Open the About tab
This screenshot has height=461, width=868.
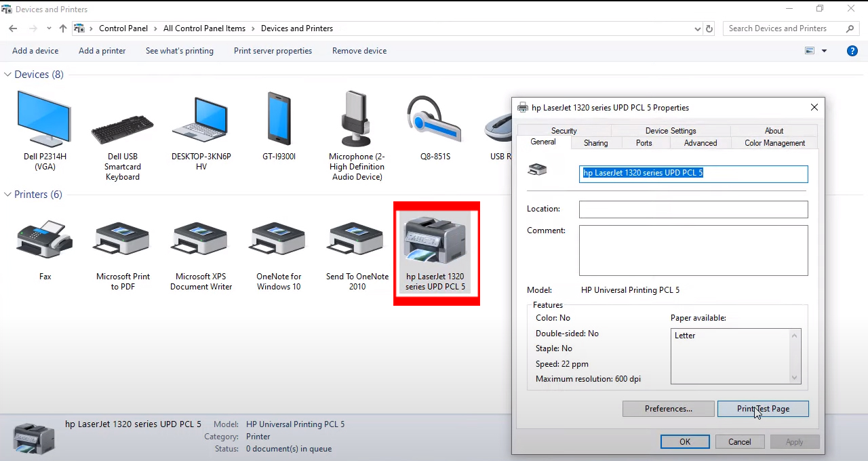click(774, 131)
